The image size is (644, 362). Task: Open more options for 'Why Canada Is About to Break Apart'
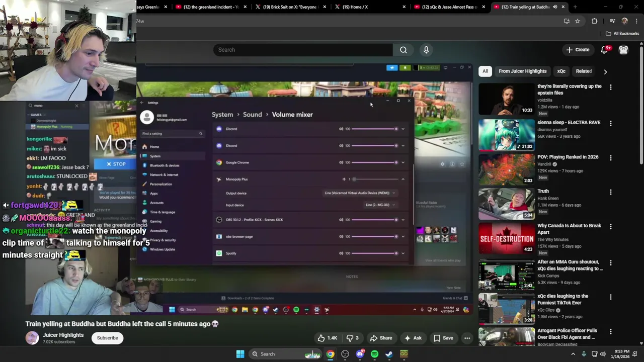click(x=610, y=226)
